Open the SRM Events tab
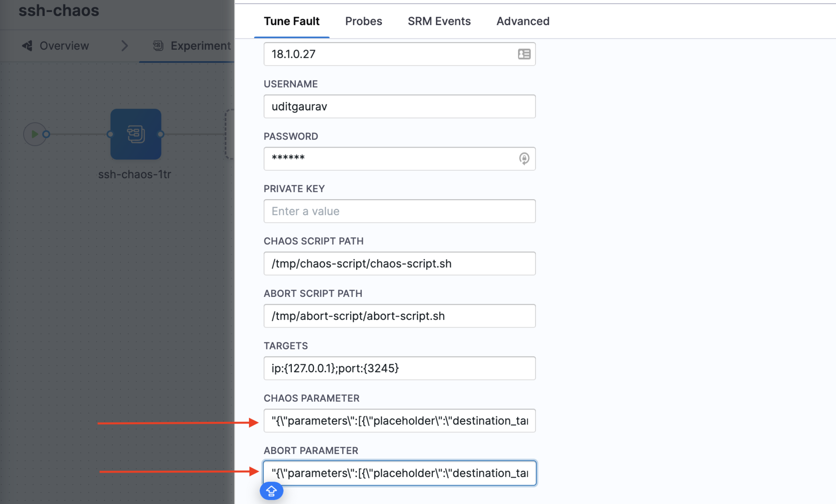 click(439, 21)
